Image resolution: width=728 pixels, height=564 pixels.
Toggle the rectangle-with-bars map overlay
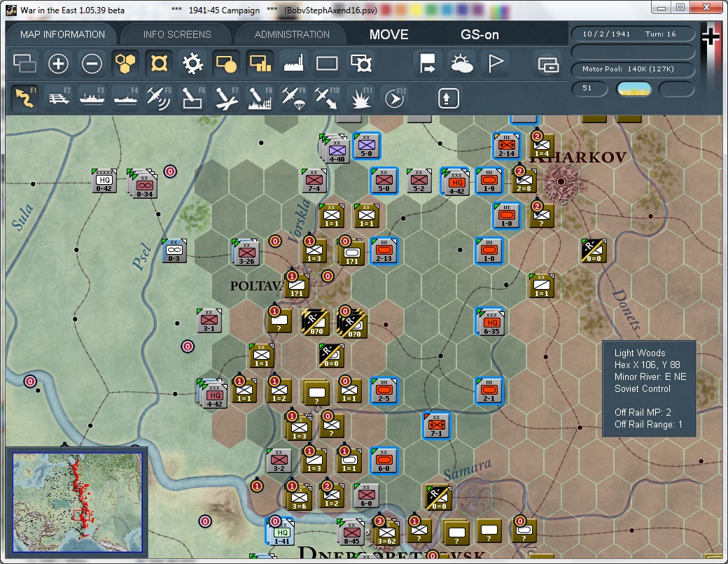tap(260, 64)
